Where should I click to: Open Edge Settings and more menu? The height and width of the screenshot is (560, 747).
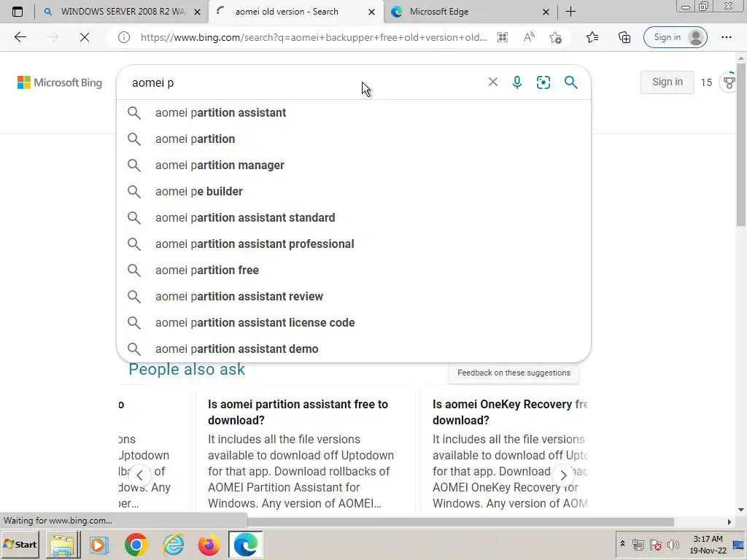[727, 37]
